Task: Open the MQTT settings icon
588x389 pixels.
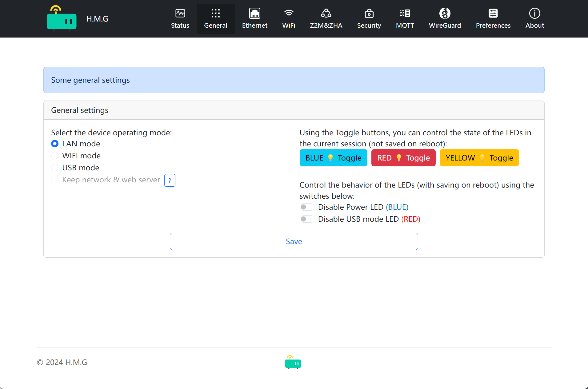Action: 405,13
